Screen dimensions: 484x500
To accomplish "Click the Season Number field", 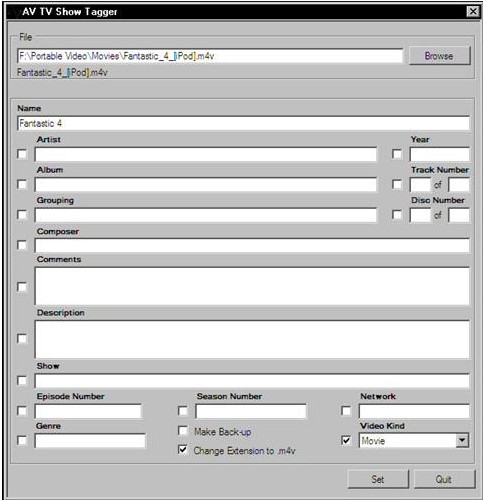I will [251, 411].
